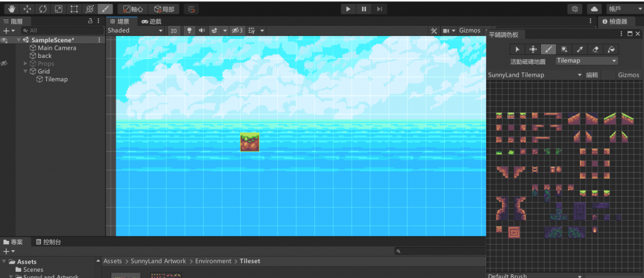Viewport: 644px width, 278px height.
Task: Lock the Hierarchy panel with padlock icon
Action: (91, 21)
